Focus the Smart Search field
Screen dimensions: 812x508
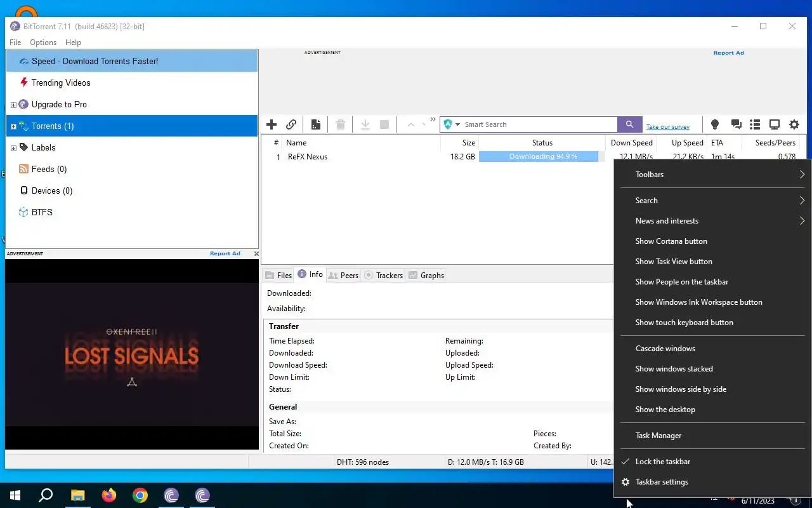[539, 124]
